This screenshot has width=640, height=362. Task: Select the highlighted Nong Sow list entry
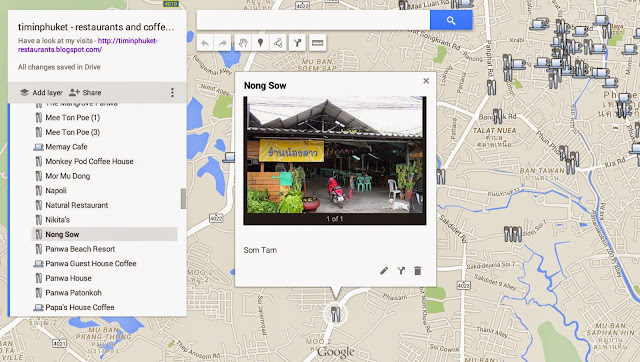tap(104, 234)
